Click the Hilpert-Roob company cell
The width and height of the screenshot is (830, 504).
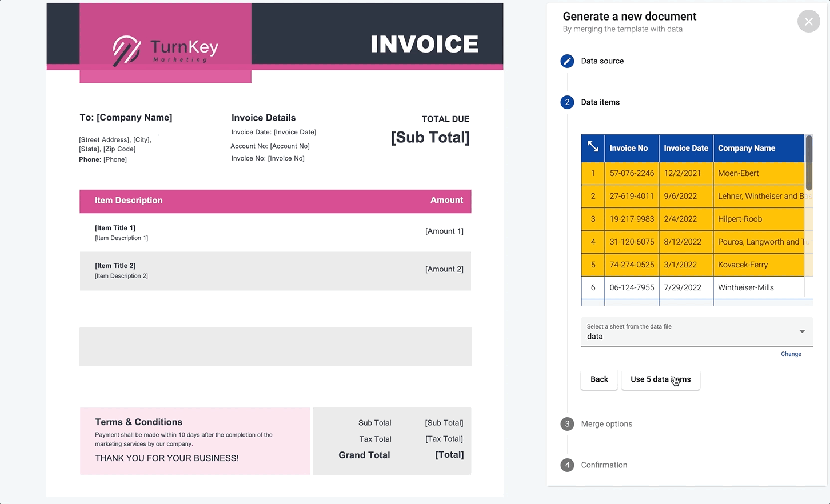[x=759, y=219]
